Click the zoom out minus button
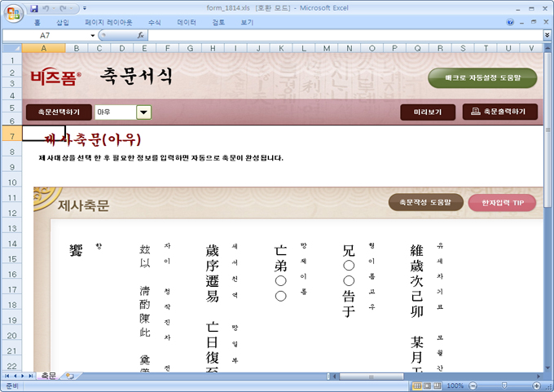 (x=473, y=385)
